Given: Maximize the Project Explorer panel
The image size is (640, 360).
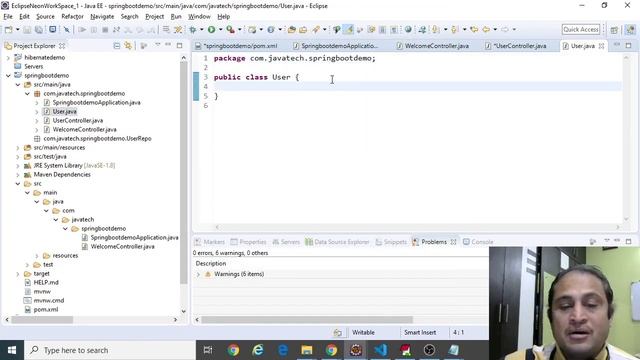Looking at the screenshot, I should point(180,45).
